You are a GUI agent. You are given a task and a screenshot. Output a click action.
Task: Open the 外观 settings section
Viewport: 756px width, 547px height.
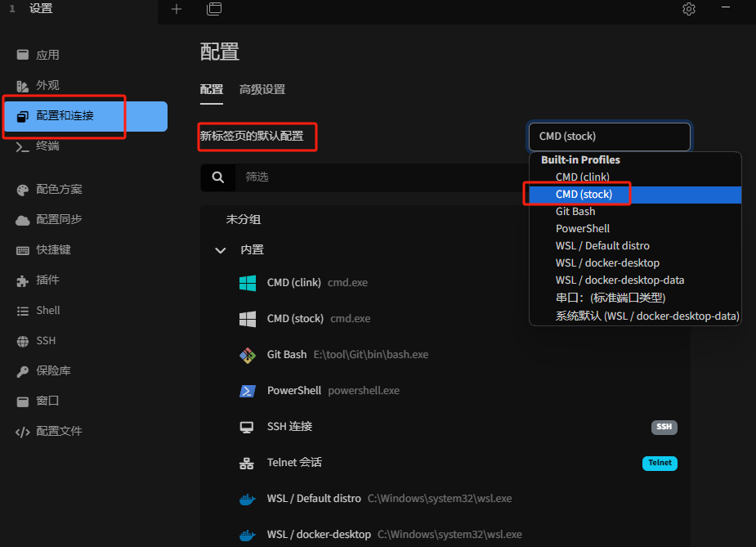click(x=47, y=86)
